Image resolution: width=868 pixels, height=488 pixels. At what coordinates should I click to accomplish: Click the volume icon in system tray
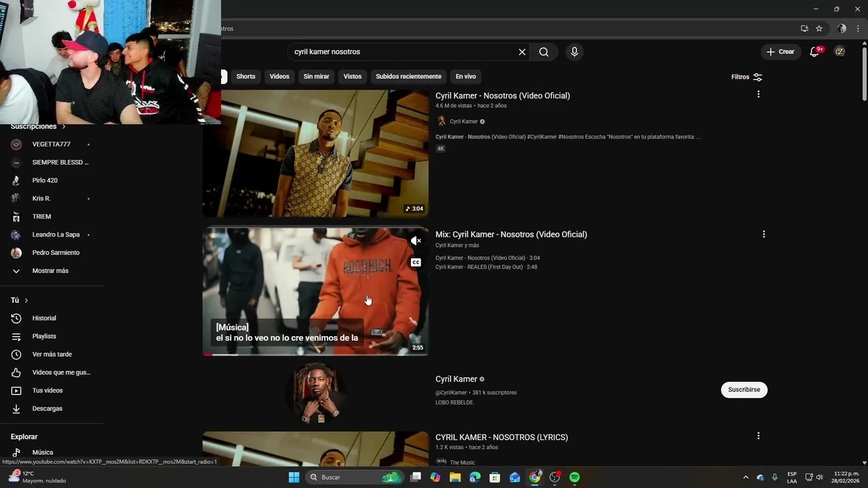coord(819,477)
